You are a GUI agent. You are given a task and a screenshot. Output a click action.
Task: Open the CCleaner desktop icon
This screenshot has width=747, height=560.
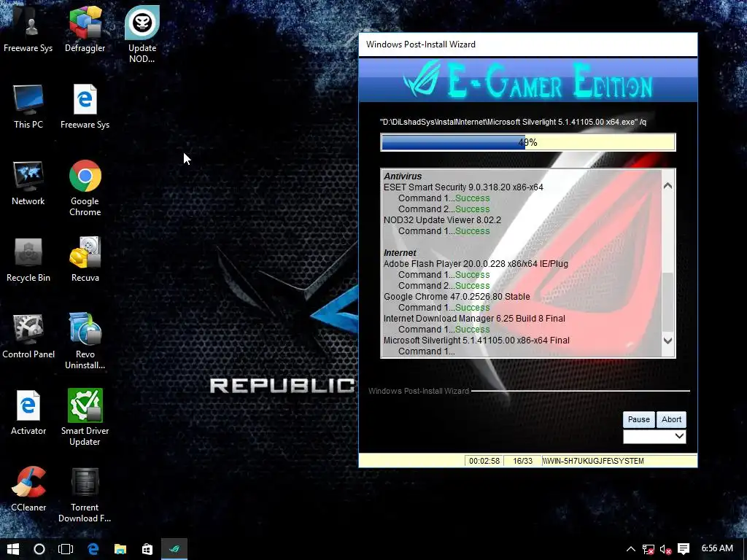tap(28, 489)
